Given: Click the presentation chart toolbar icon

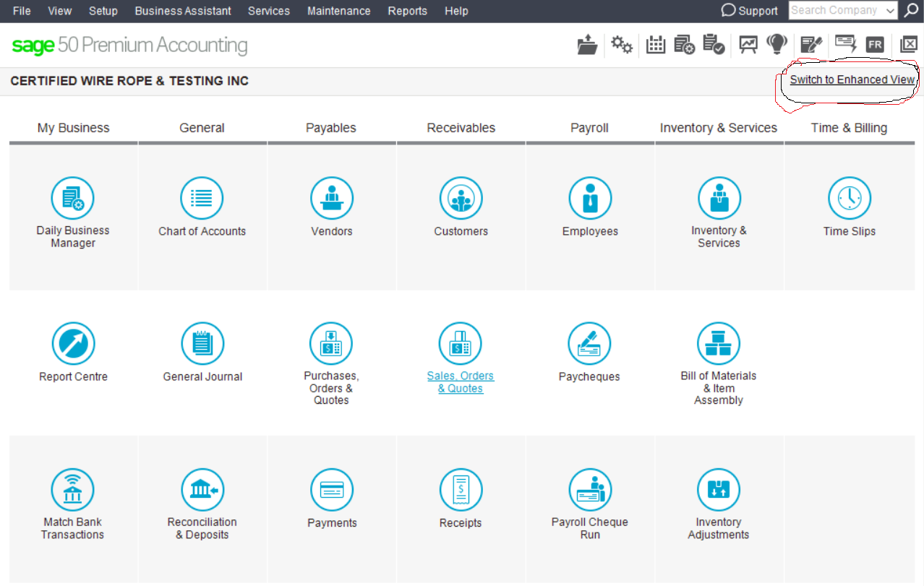Looking at the screenshot, I should pyautogui.click(x=748, y=45).
